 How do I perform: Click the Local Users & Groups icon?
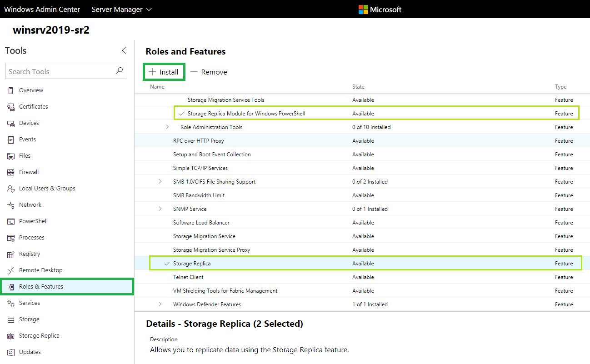coord(11,189)
